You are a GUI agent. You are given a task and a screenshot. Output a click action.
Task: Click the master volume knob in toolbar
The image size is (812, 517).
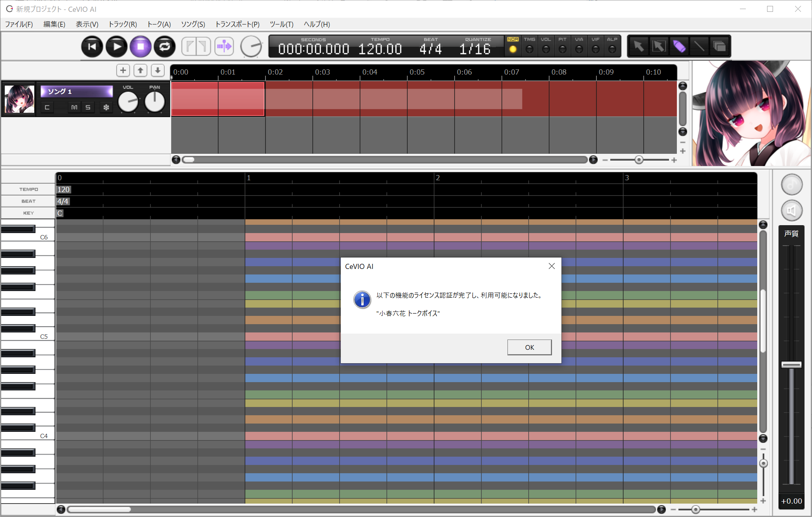pos(251,47)
